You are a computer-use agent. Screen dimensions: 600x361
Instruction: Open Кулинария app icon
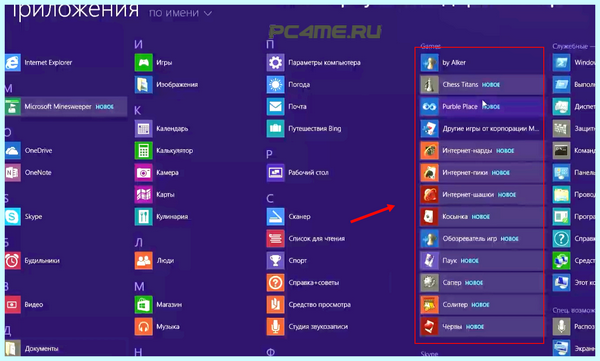coord(143,217)
